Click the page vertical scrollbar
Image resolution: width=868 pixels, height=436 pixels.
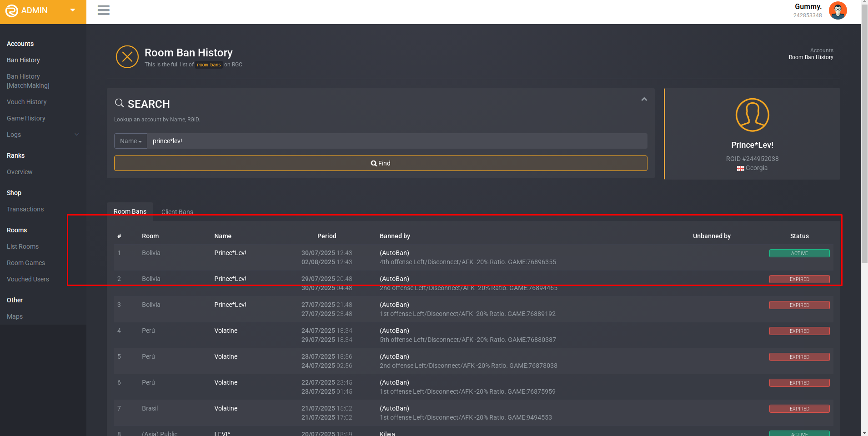(x=864, y=133)
